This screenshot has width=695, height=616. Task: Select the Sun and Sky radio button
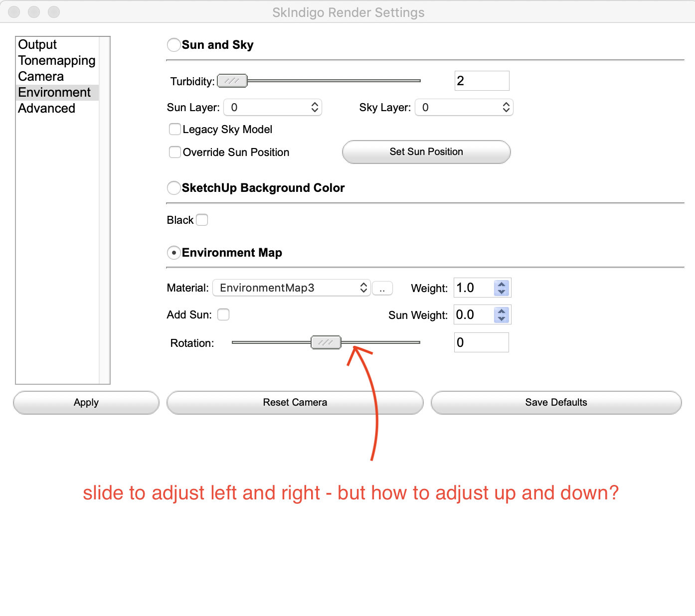[174, 45]
